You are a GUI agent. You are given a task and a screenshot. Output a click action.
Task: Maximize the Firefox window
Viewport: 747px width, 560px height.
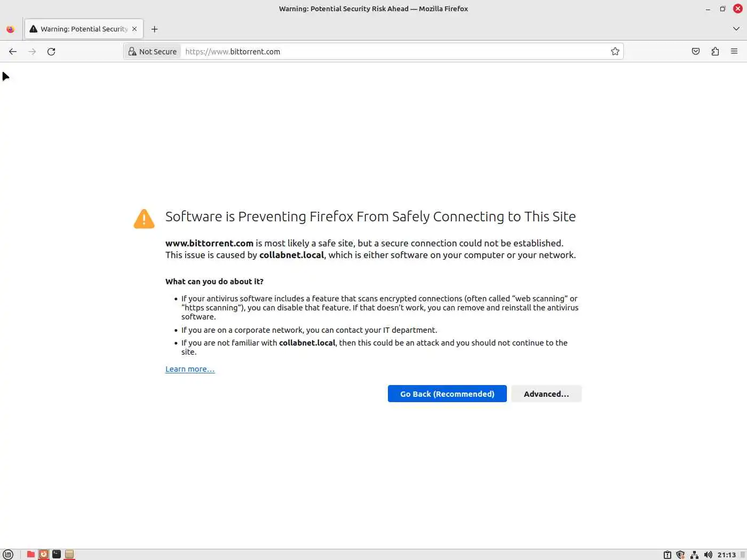(x=722, y=9)
